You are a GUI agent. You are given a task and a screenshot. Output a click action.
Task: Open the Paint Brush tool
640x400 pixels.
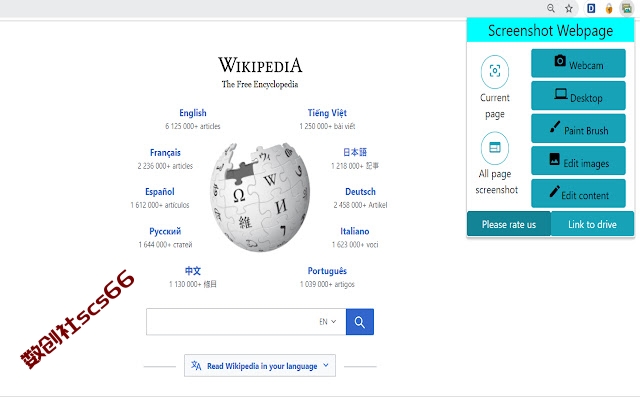click(578, 129)
